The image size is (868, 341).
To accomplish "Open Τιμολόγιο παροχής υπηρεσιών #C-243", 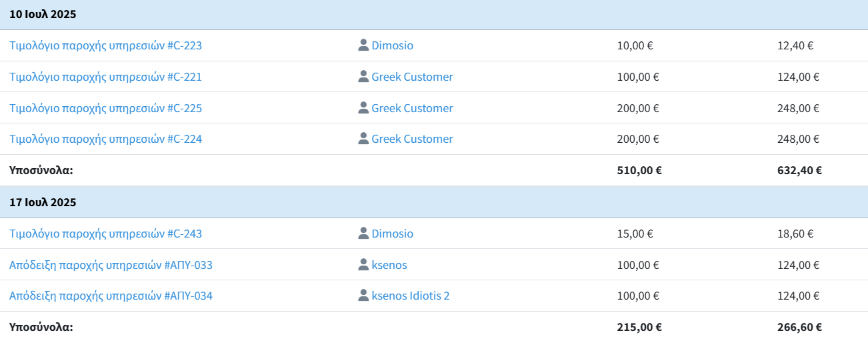I will coord(105,234).
